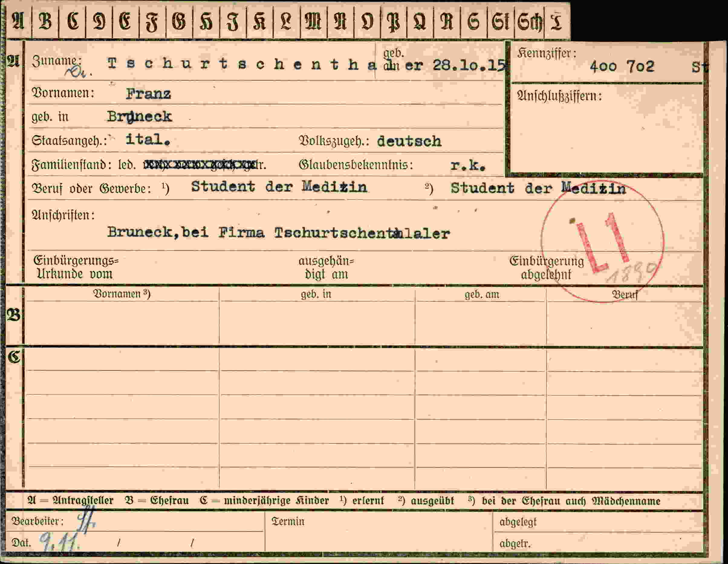This screenshot has height=564, width=728.
Task: Click the first Student der Medizin entry
Action: point(279,187)
